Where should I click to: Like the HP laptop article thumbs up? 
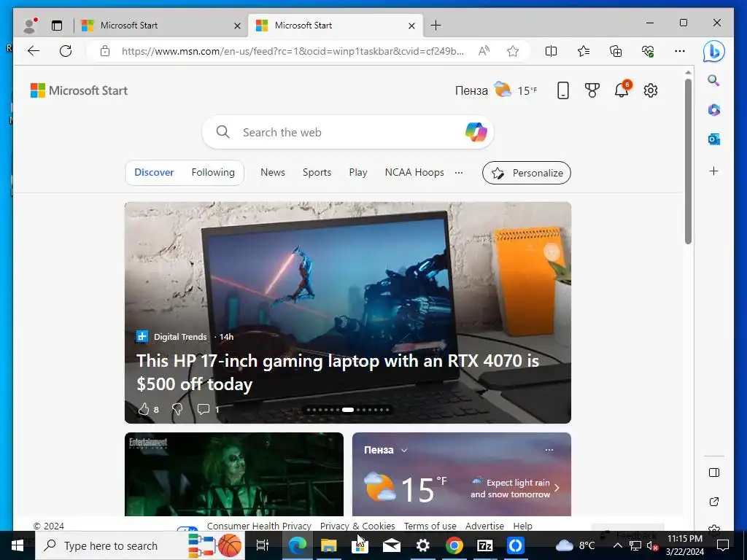[x=144, y=409]
